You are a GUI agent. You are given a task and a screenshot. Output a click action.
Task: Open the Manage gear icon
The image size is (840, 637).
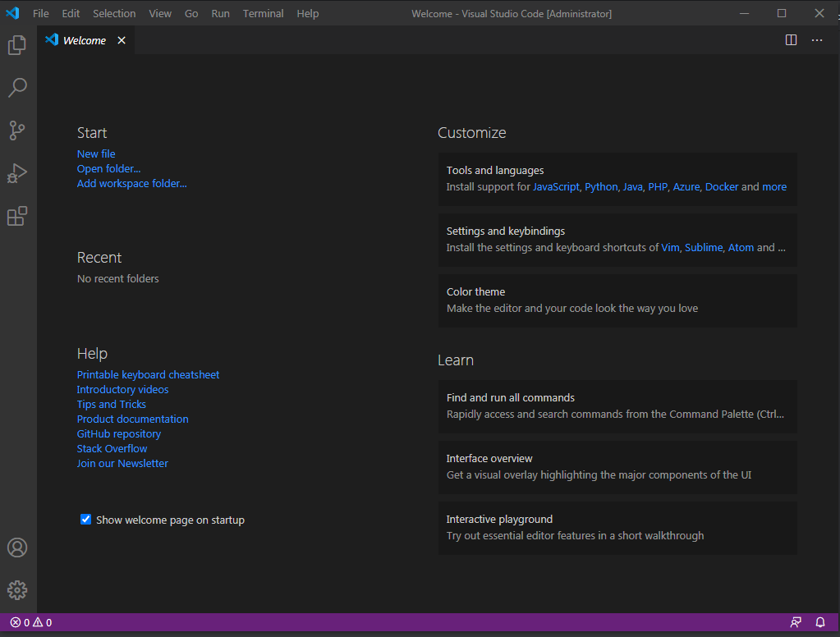pyautogui.click(x=17, y=590)
